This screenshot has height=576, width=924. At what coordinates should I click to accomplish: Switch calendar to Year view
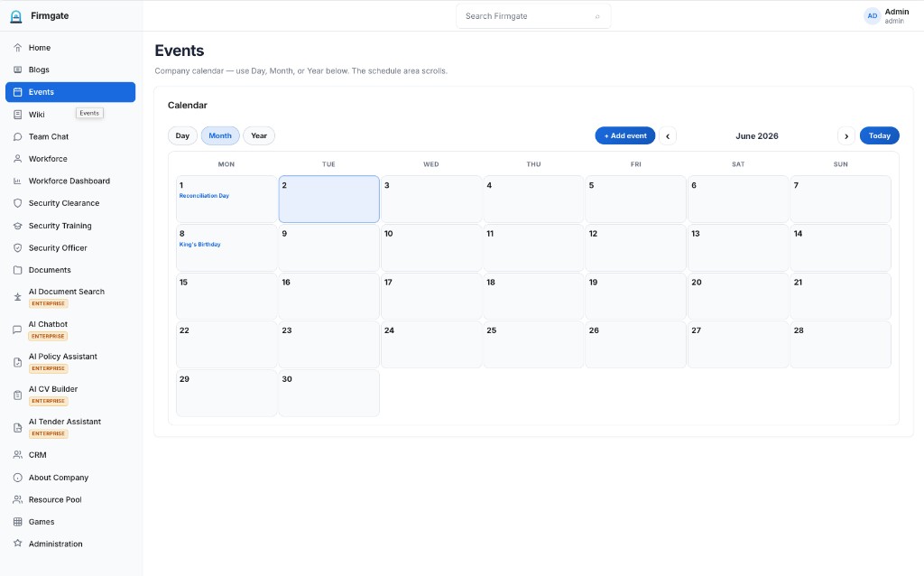click(259, 135)
